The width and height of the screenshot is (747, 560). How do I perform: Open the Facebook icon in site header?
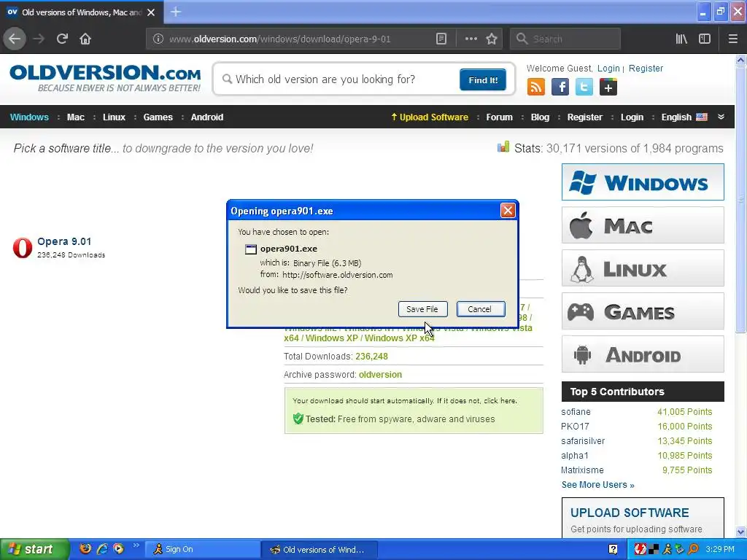(x=560, y=87)
